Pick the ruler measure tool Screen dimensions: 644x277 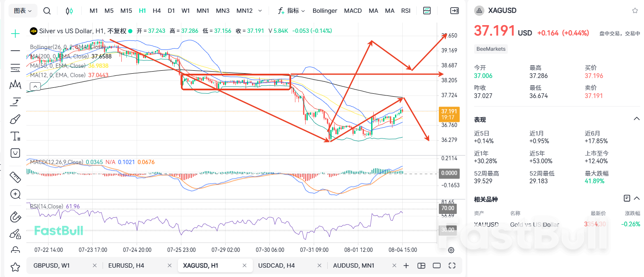[x=15, y=176]
